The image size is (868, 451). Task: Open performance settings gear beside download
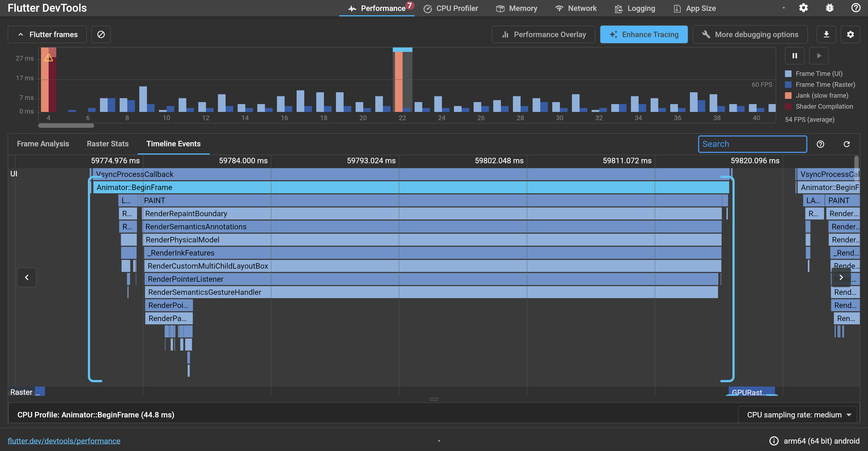point(850,34)
